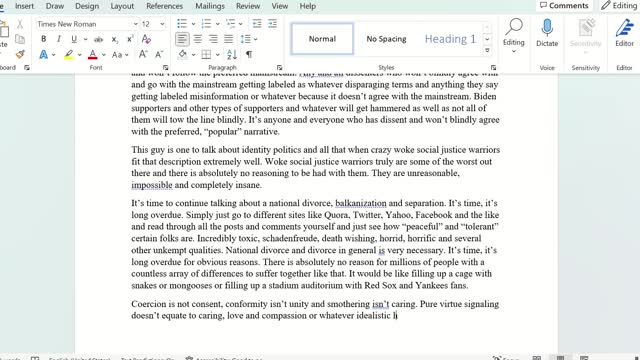Screen dimensions: 640x360
Task: Click the Clear All Formatting icon
Action: click(146, 39)
